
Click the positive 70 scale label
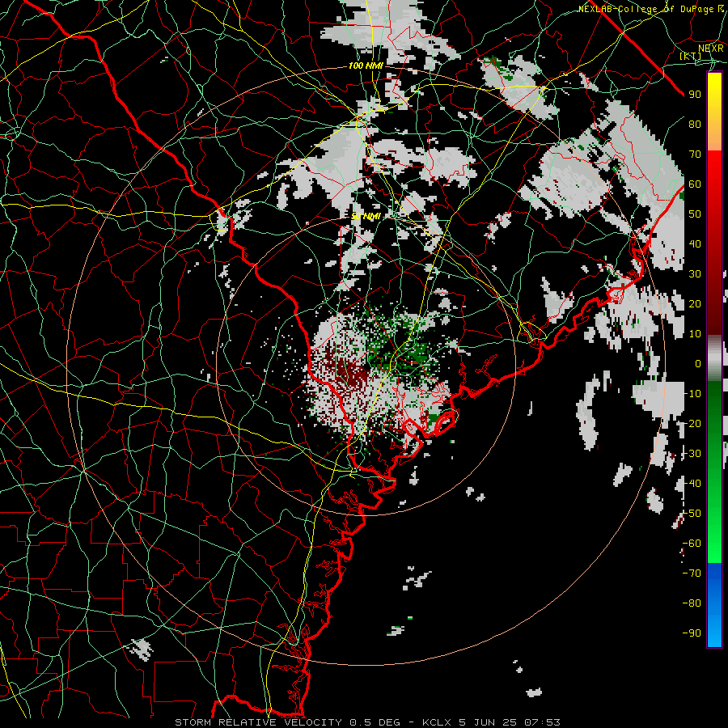point(695,154)
